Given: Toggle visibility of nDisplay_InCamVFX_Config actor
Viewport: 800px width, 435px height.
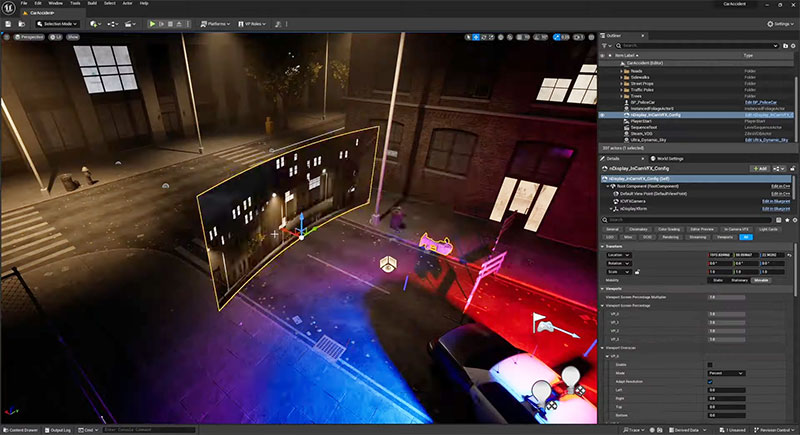Looking at the screenshot, I should click(602, 115).
